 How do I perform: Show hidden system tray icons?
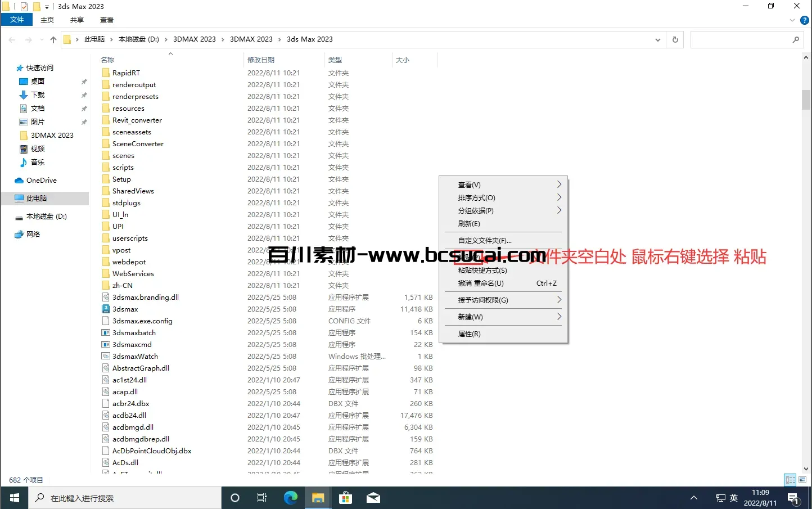click(694, 498)
